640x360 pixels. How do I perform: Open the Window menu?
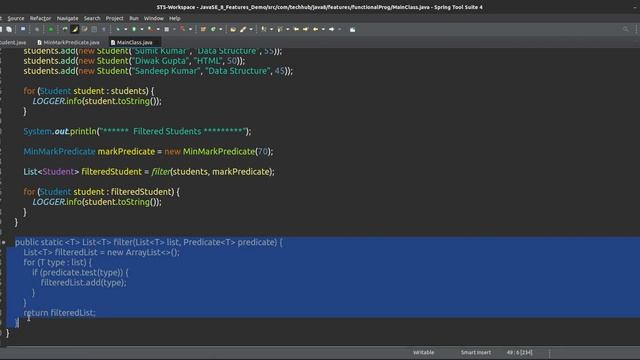click(153, 18)
